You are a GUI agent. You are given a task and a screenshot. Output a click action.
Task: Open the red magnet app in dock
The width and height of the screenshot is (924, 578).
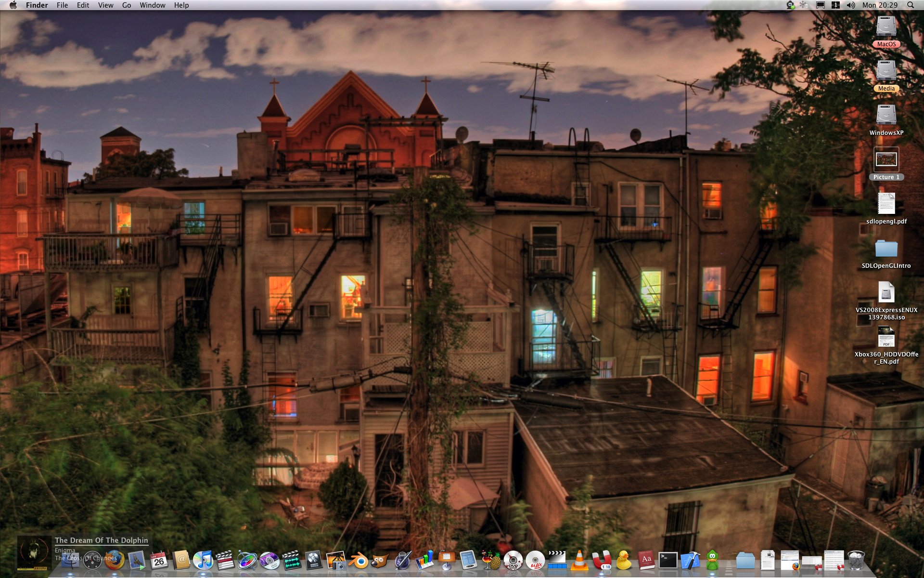coord(602,560)
